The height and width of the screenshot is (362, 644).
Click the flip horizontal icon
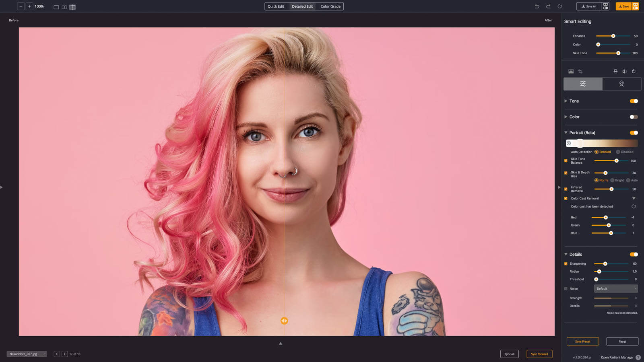pyautogui.click(x=624, y=71)
